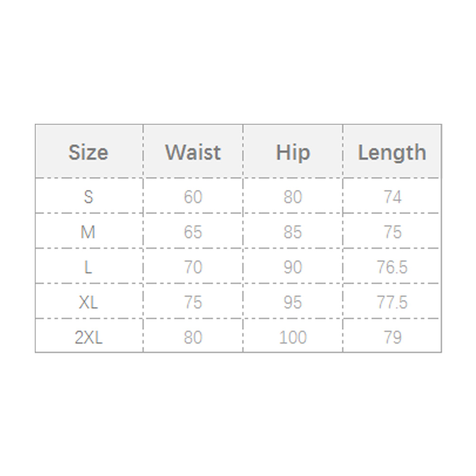Click the Waist column header
The width and height of the screenshot is (476, 476).
[x=193, y=152]
